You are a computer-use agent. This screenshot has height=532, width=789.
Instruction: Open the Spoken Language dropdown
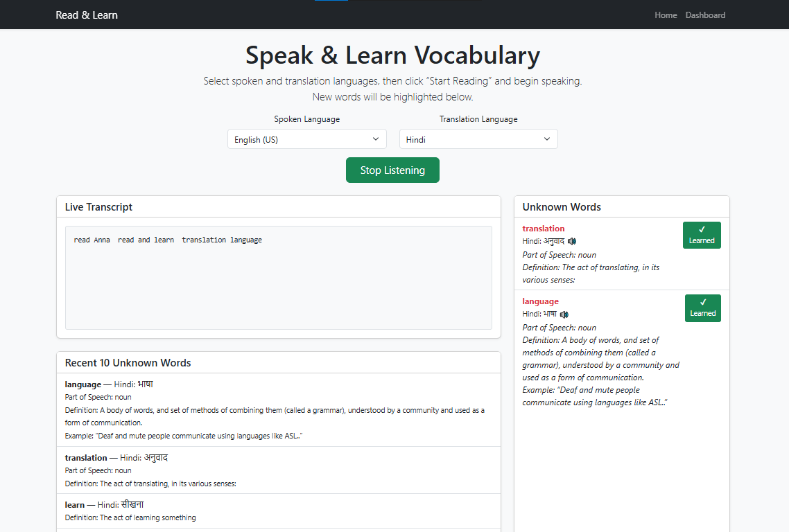click(x=306, y=139)
